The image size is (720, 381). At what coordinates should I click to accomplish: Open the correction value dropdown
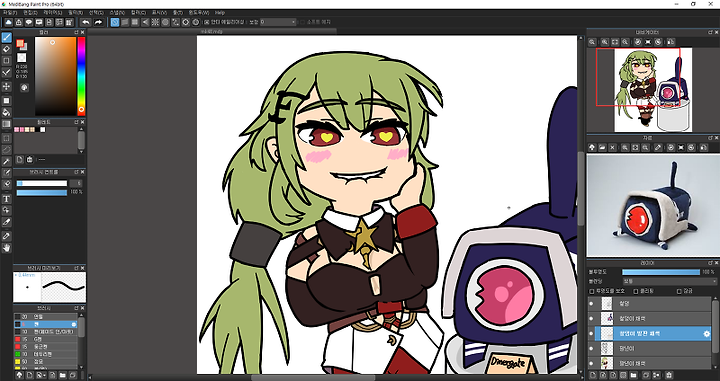point(278,22)
